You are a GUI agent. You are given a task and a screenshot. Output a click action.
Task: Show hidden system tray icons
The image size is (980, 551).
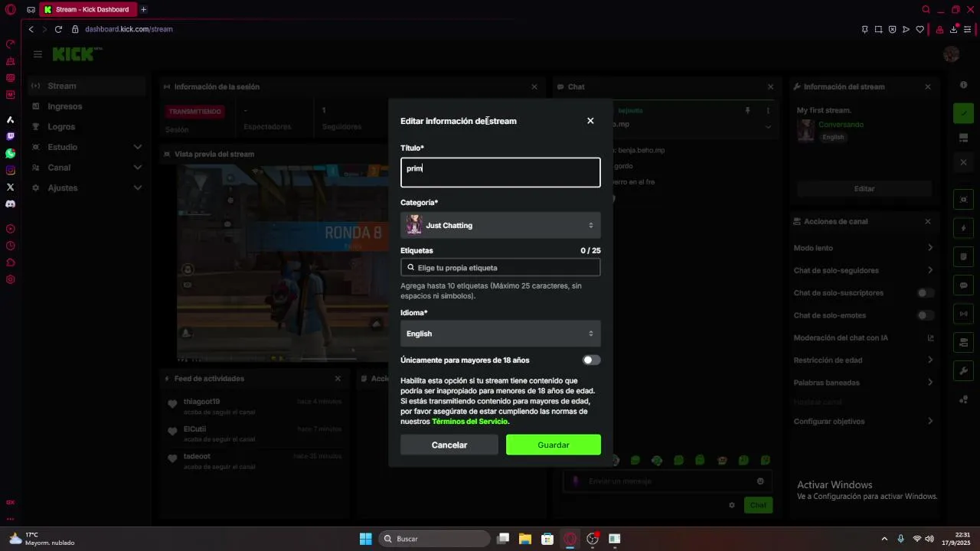point(884,539)
